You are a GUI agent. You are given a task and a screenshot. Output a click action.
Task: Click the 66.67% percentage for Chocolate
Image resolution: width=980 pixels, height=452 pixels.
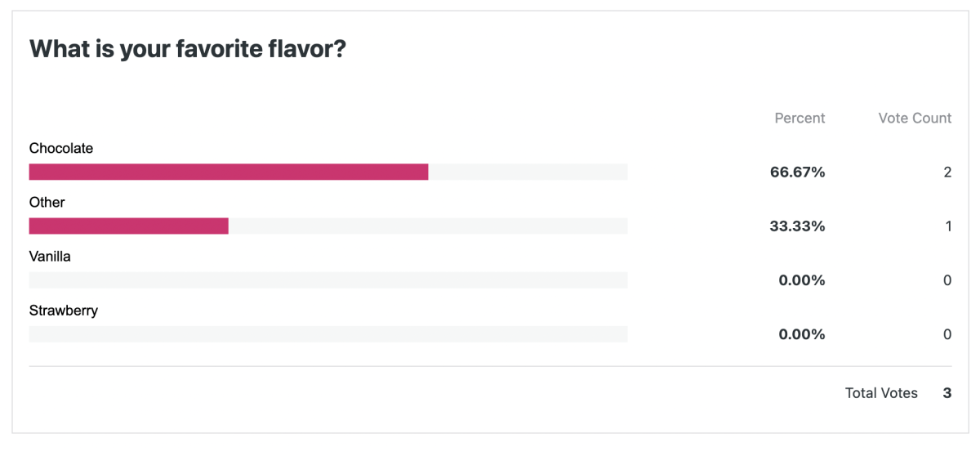click(x=797, y=172)
